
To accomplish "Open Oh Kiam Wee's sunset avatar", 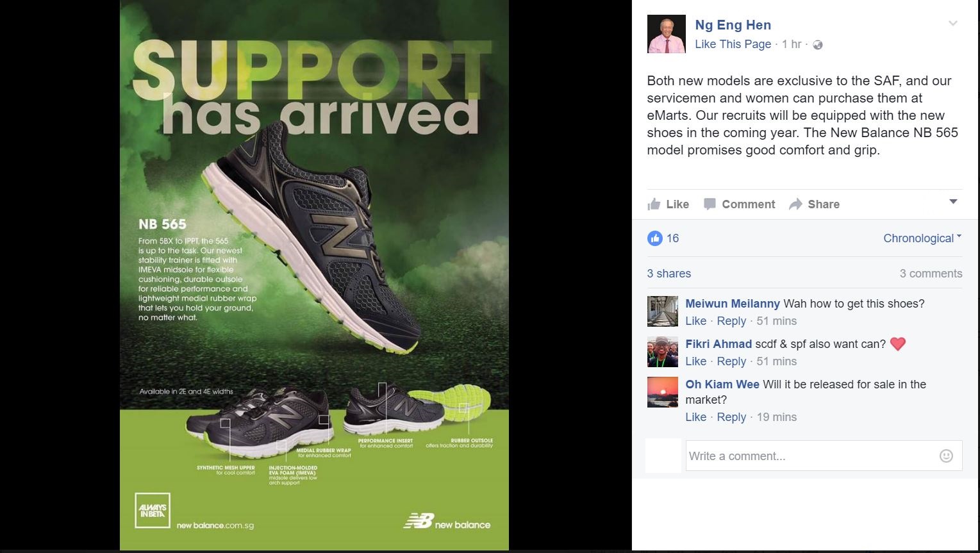I will point(663,392).
